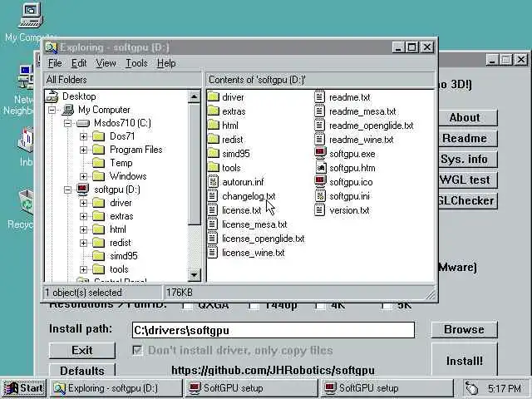532x399 pixels.
Task: Open the extras folder in contents pane
Action: (214, 111)
